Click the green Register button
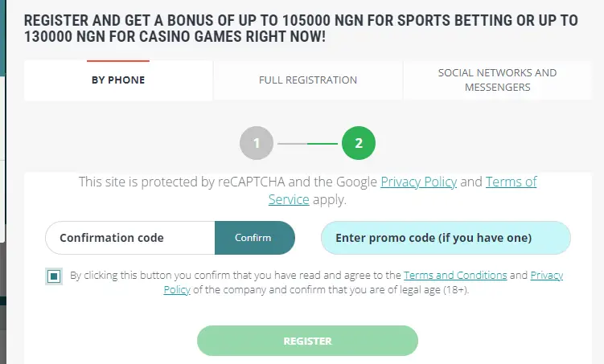The width and height of the screenshot is (604, 364). [307, 341]
